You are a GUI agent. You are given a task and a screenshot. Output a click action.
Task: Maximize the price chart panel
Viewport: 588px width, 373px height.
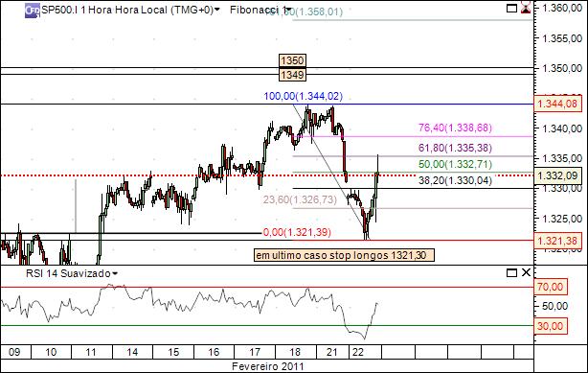pyautogui.click(x=511, y=9)
